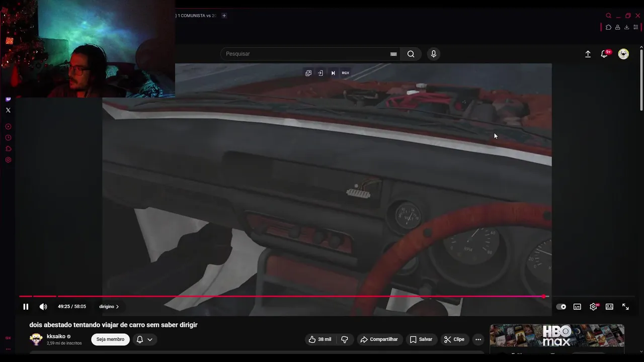Open sidebar settings gear
The image size is (644, 362).
click(8, 160)
